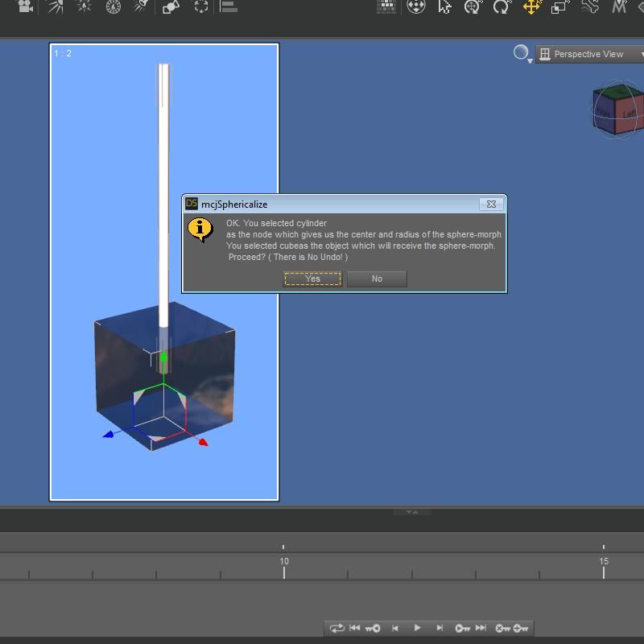Screen dimensions: 644x644
Task: Click the pane collapse arrows above timeline
Action: pyautogui.click(x=412, y=512)
